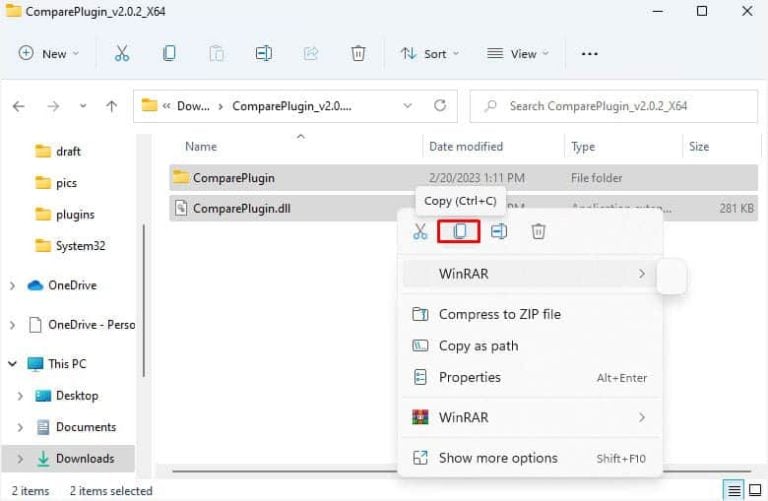768x501 pixels.
Task: Expand the OneDrive tree node
Action: point(13,286)
